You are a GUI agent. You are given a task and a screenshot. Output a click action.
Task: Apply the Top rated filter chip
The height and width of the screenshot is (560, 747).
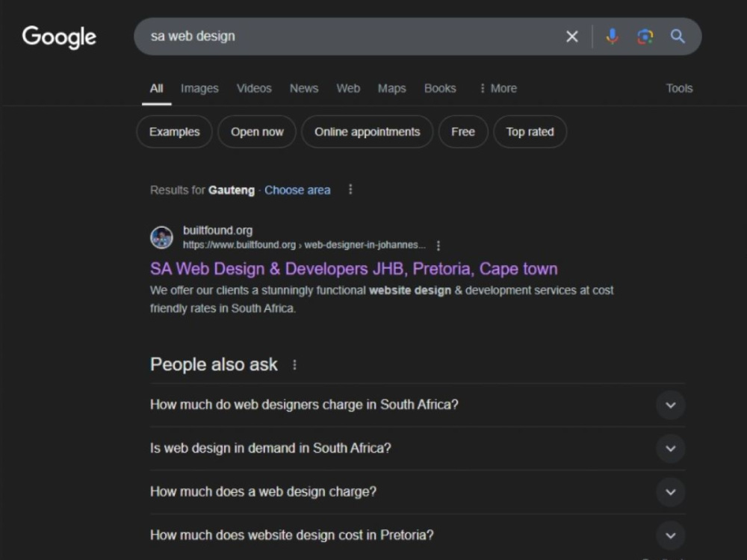tap(530, 132)
